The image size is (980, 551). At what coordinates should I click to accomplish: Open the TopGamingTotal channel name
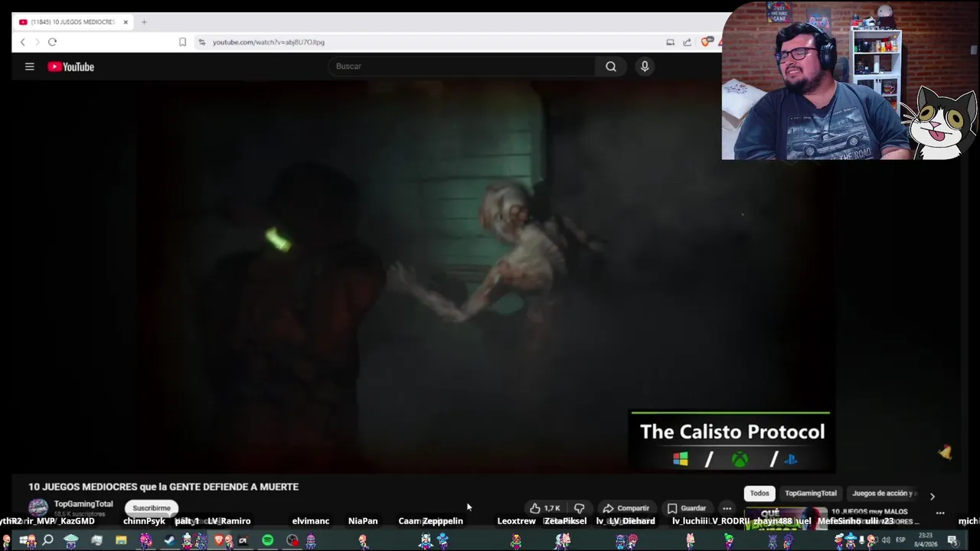click(83, 504)
